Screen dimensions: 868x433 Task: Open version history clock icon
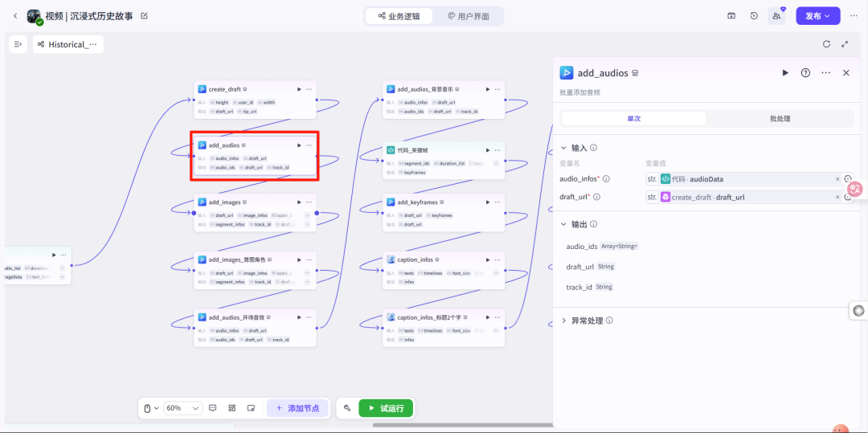click(754, 16)
